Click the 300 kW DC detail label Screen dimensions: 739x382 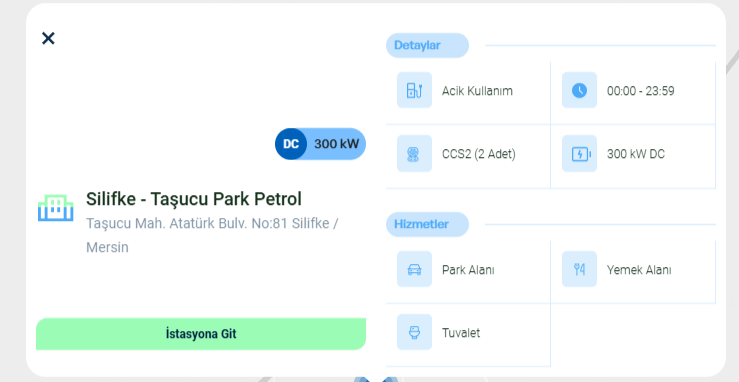click(x=636, y=154)
